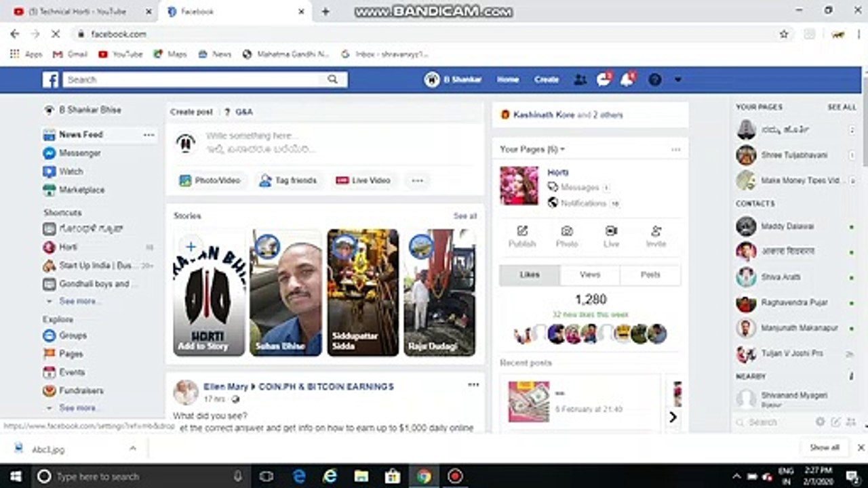The image size is (868, 488).
Task: Open Raju Dudagi story
Action: [x=439, y=293]
